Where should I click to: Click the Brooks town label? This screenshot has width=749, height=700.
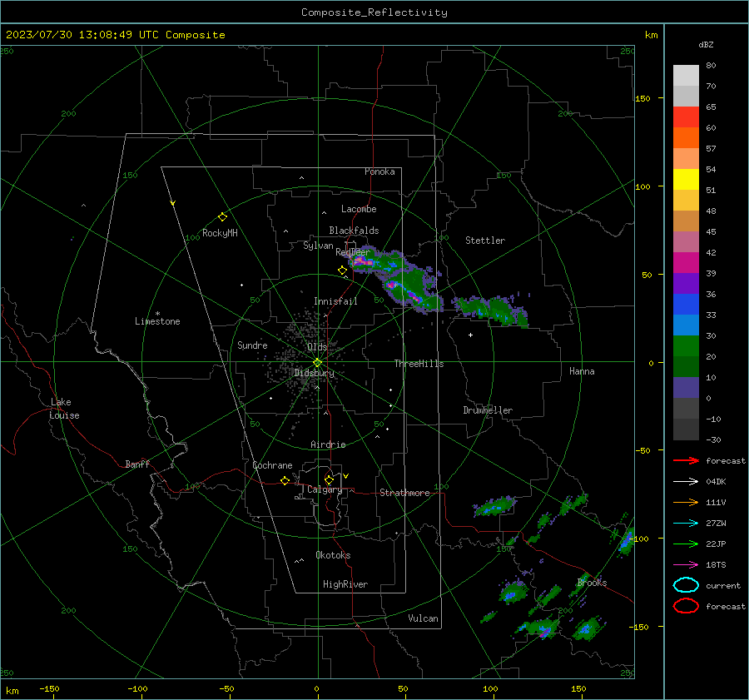[x=592, y=583]
